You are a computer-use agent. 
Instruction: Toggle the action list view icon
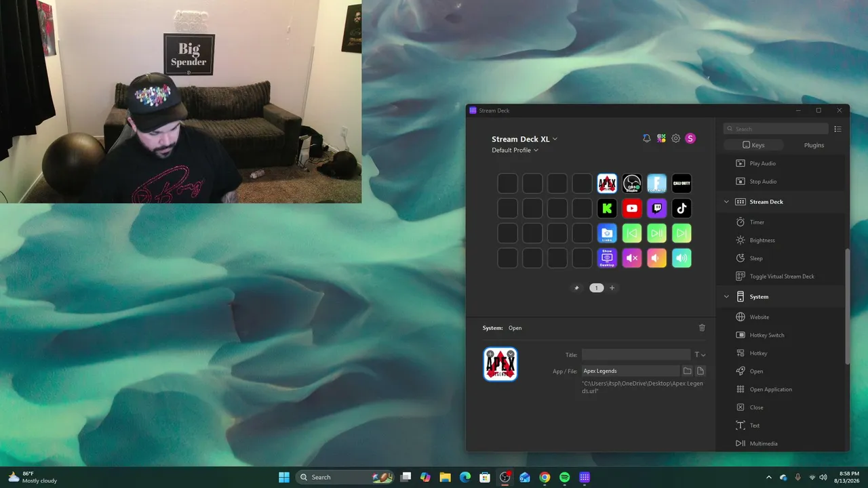838,129
